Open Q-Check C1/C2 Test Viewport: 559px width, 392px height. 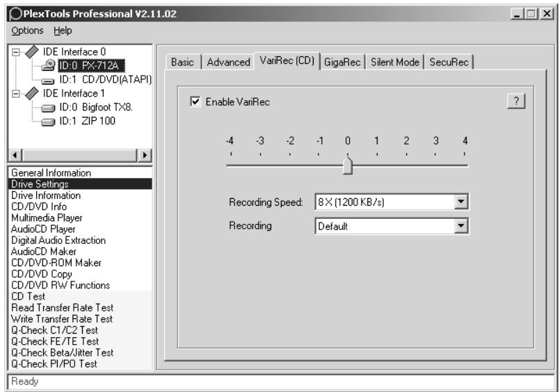click(x=80, y=330)
